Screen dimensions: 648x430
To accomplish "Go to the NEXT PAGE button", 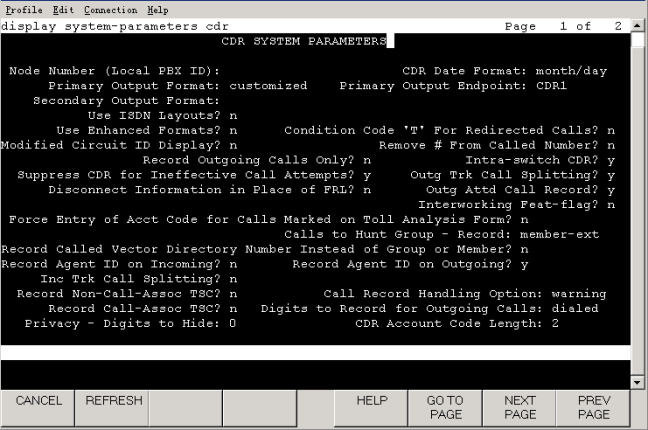I will click(x=520, y=407).
